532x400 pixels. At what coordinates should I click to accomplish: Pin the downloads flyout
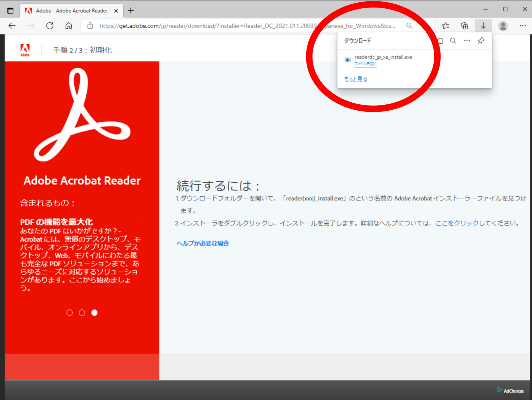(x=481, y=41)
